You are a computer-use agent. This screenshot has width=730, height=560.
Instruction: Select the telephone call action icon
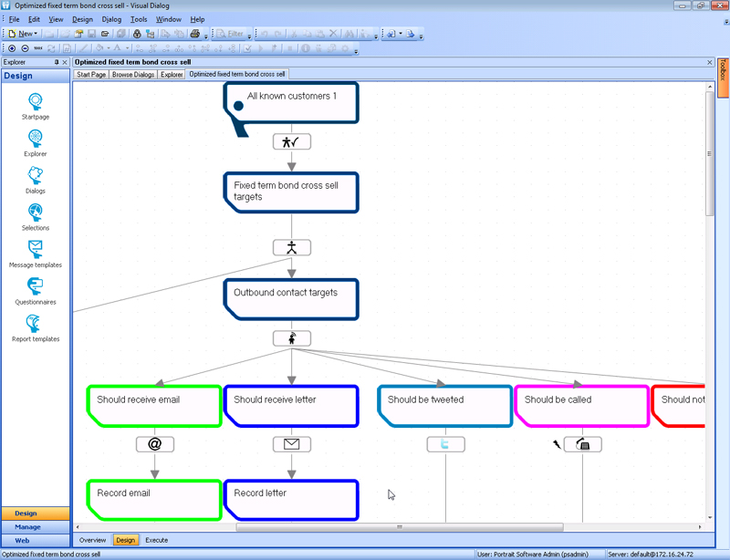[582, 444]
